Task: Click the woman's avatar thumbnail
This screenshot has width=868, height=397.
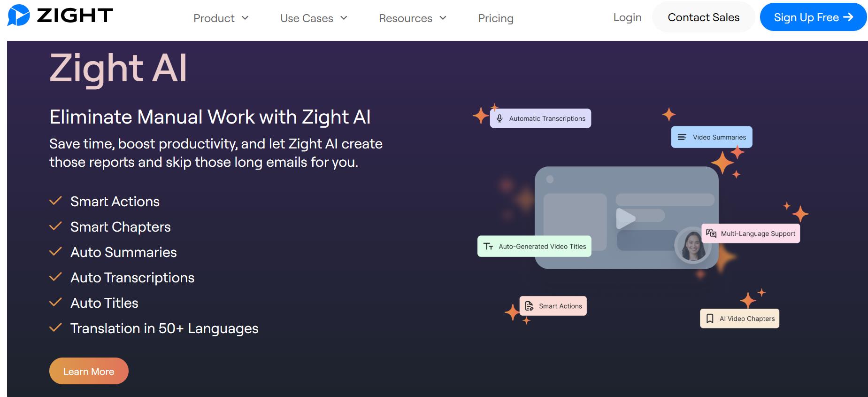Action: (x=693, y=245)
